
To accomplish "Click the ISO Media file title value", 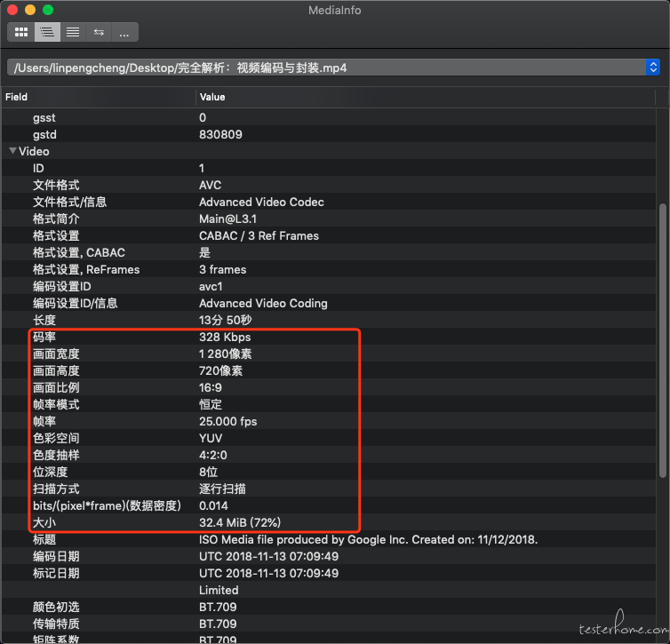I will tap(369, 539).
